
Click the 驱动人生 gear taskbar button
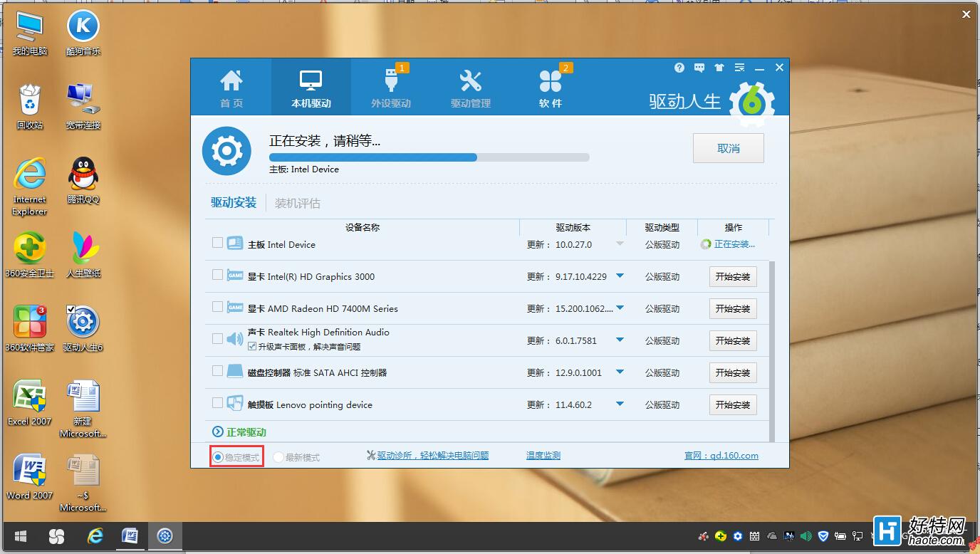[x=165, y=536]
